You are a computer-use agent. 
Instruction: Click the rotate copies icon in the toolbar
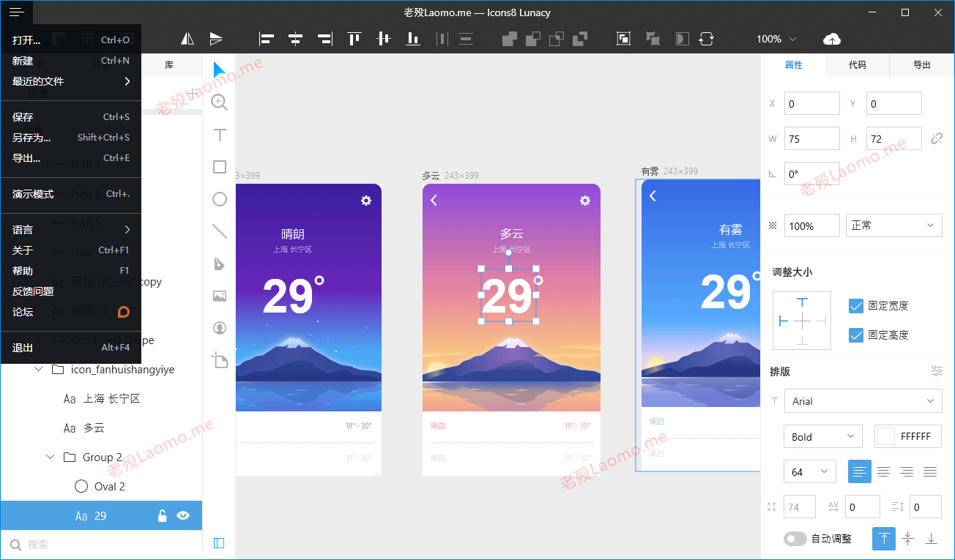(706, 39)
